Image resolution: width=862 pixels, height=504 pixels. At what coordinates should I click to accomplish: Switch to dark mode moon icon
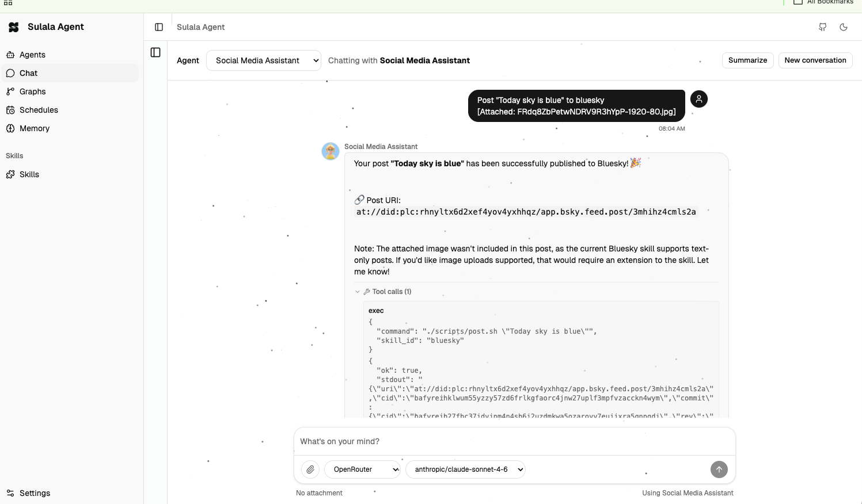tap(844, 27)
